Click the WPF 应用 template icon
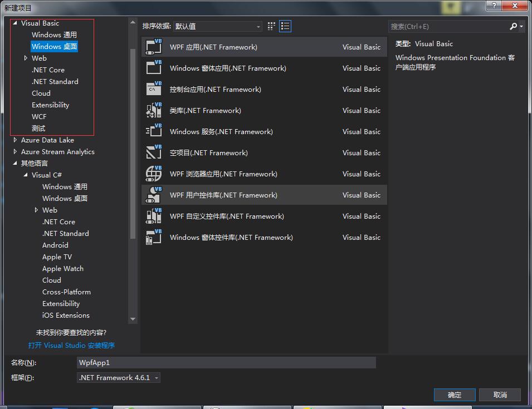Screen dimensions: 532x409 coord(154,47)
